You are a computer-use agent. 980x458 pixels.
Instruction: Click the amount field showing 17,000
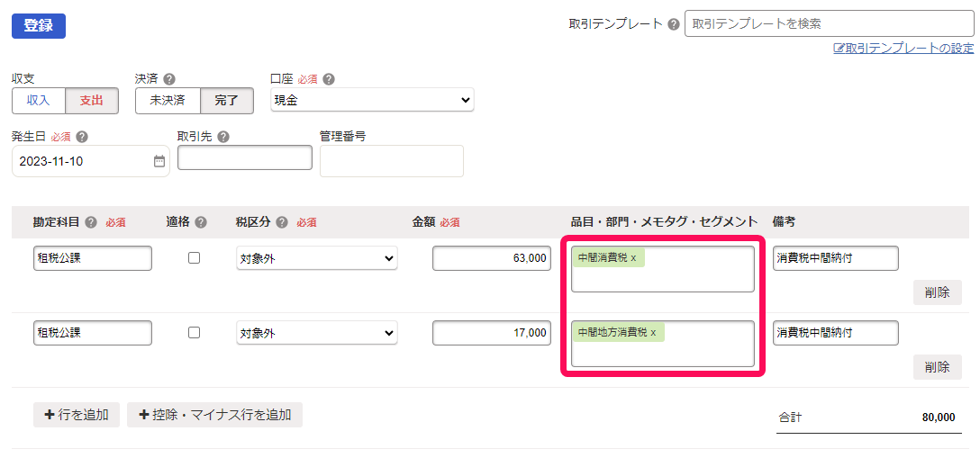pyautogui.click(x=492, y=333)
